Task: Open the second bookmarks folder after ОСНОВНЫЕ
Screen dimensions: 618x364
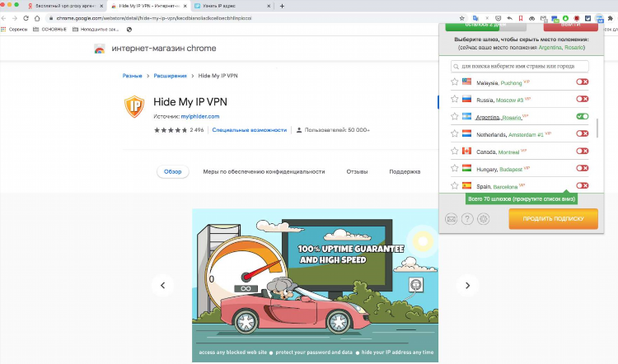Action: [96, 29]
